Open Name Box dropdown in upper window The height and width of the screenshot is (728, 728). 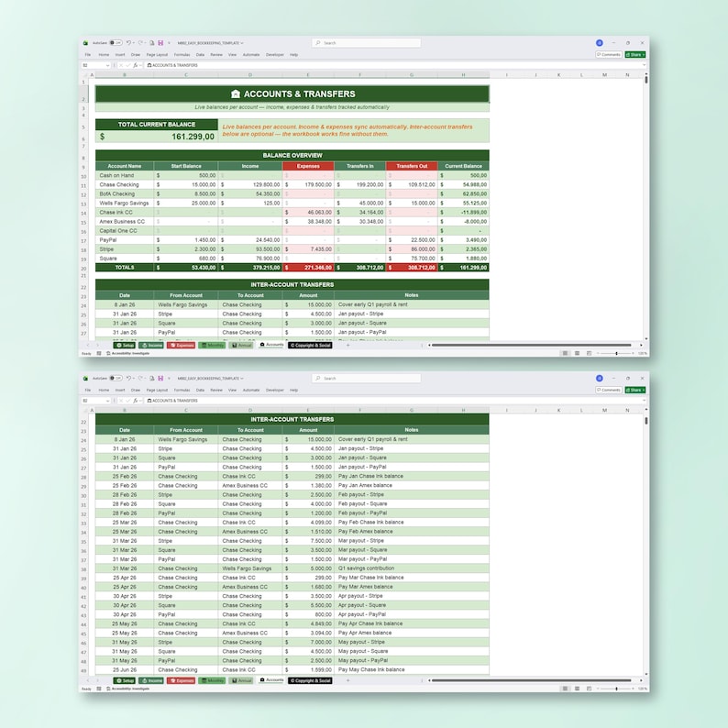(107, 65)
